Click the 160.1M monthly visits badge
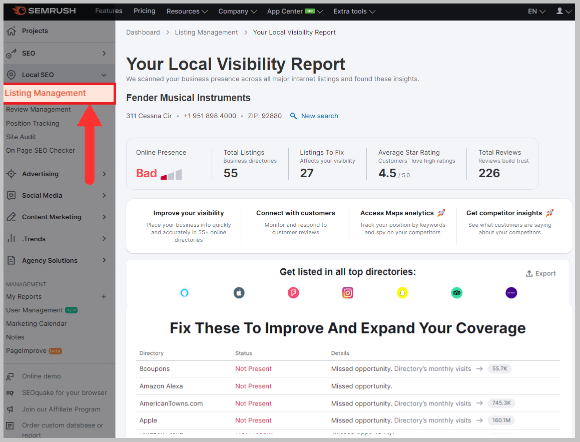 click(x=501, y=420)
